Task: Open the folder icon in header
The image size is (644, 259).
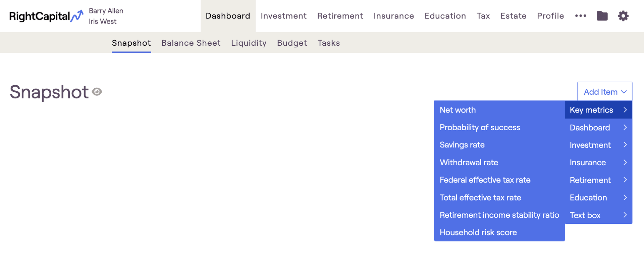Action: (602, 16)
